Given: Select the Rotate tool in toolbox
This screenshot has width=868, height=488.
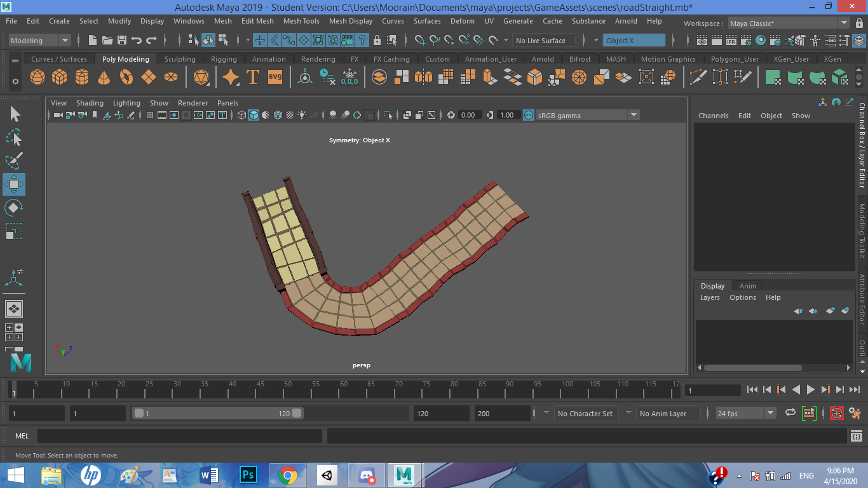Looking at the screenshot, I should tap(14, 208).
